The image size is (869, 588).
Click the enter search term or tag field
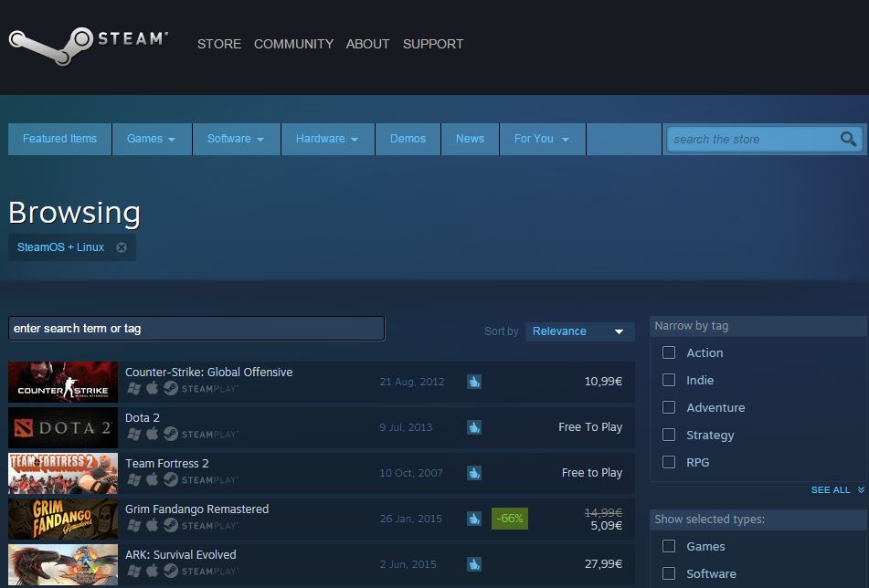coord(196,329)
